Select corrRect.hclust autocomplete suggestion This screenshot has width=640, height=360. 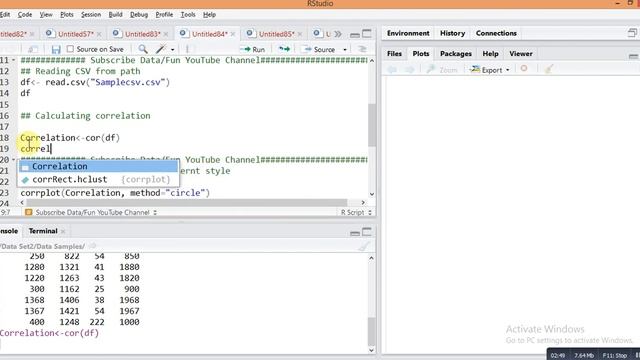pyautogui.click(x=98, y=180)
